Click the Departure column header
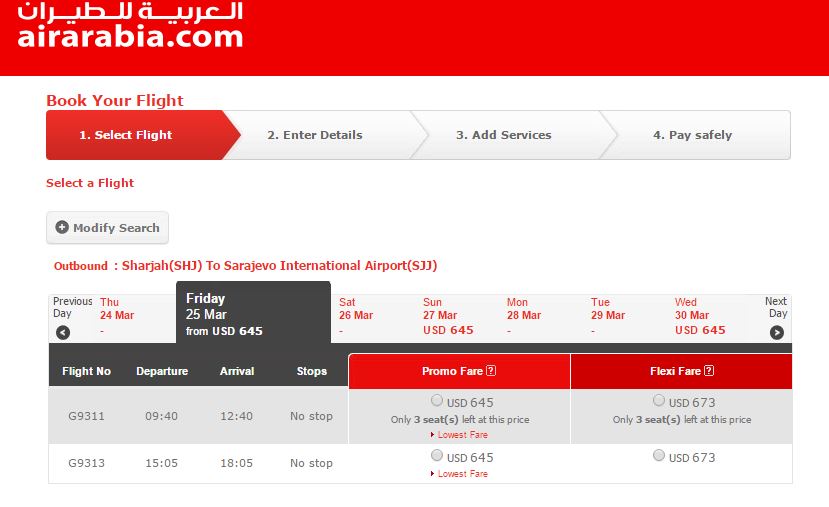 coord(162,371)
